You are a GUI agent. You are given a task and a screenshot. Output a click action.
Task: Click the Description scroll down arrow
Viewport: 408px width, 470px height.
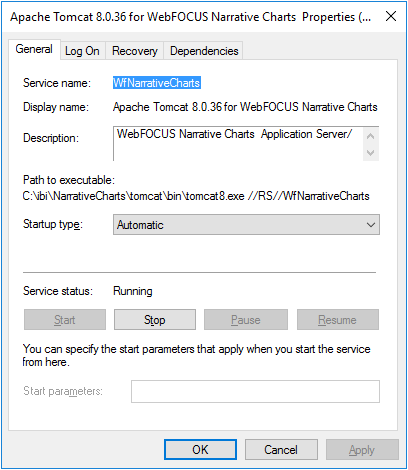(370, 153)
